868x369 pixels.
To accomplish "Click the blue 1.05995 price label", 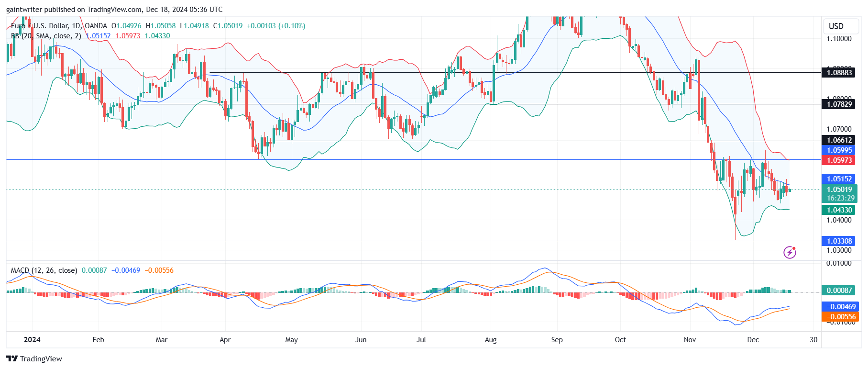I will click(839, 150).
